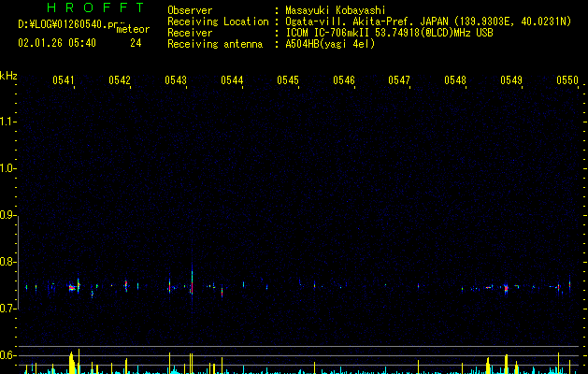Image resolution: width=588 pixels, height=374 pixels.
Task: Click the 0545 time marker
Action: (288, 80)
